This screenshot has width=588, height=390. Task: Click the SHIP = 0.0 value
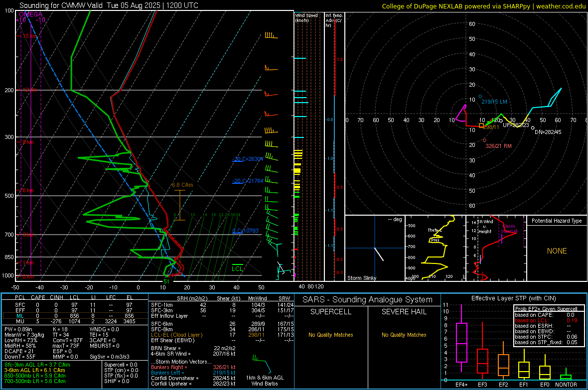tap(117, 381)
